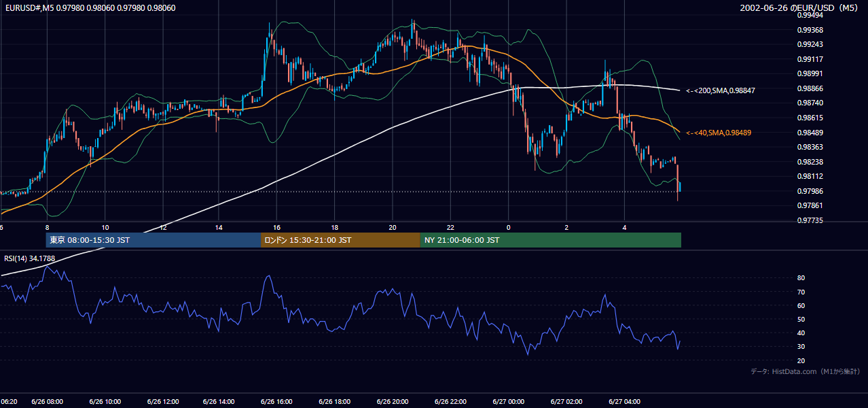
Task: Click hour mark 8 on the price chart axis
Action: [x=47, y=228]
